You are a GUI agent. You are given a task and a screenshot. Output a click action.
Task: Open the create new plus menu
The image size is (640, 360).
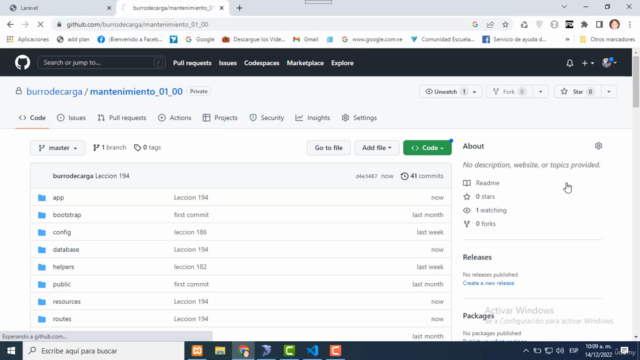(x=588, y=63)
